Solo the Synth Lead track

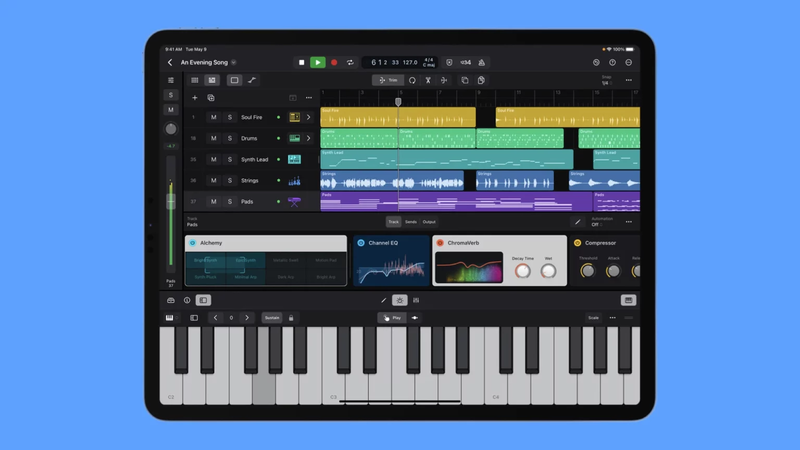pyautogui.click(x=229, y=159)
